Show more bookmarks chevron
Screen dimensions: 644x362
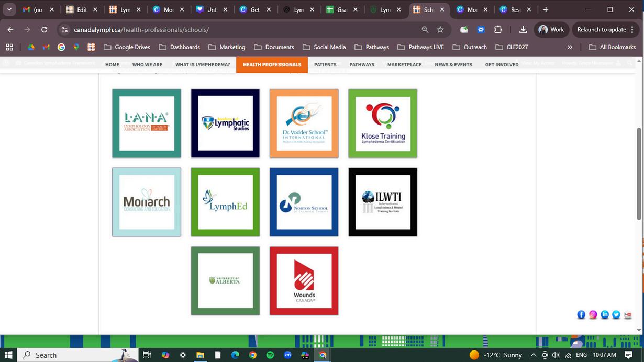pyautogui.click(x=570, y=47)
